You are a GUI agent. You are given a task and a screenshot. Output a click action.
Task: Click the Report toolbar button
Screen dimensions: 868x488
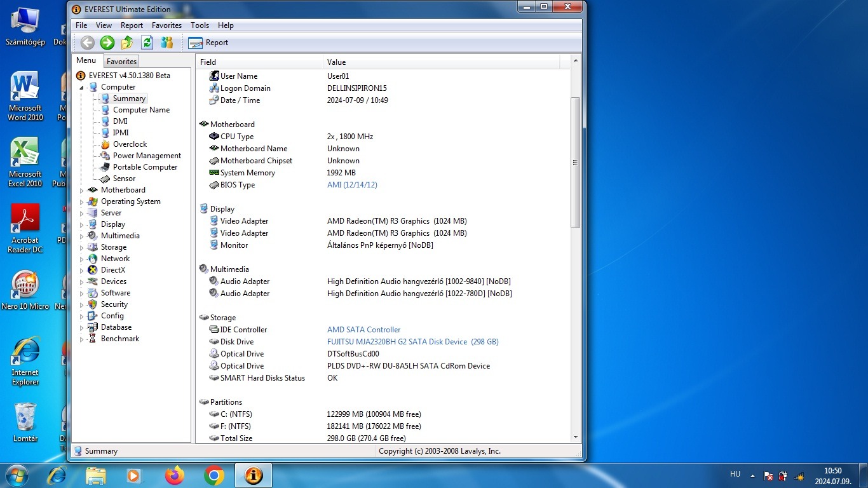tap(208, 43)
